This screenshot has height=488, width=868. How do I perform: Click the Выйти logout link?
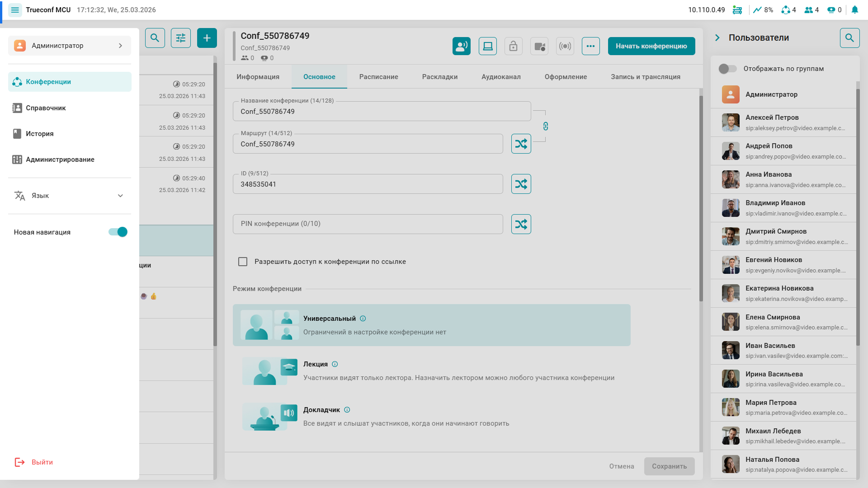click(x=42, y=462)
